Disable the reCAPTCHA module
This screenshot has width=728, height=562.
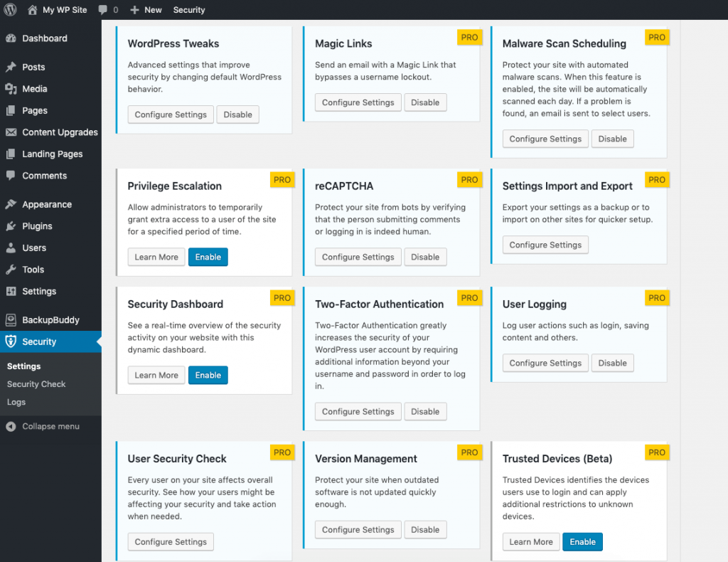(425, 257)
